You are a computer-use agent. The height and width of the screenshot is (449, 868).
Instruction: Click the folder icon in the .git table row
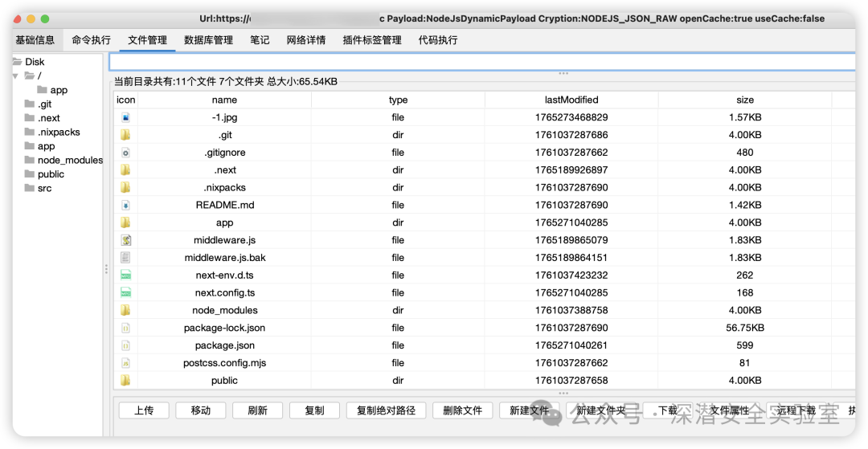tap(125, 135)
